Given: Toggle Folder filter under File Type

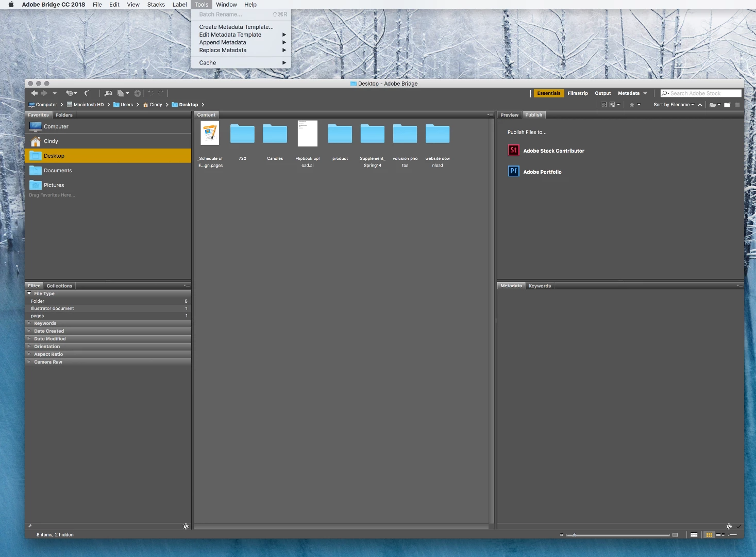Looking at the screenshot, I should click(x=108, y=301).
